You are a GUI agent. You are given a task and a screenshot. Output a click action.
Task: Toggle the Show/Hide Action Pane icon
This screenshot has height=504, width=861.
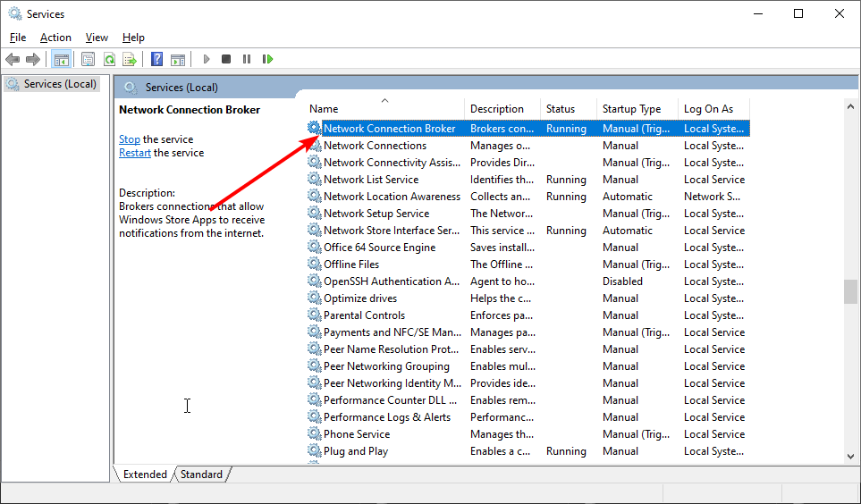(178, 59)
